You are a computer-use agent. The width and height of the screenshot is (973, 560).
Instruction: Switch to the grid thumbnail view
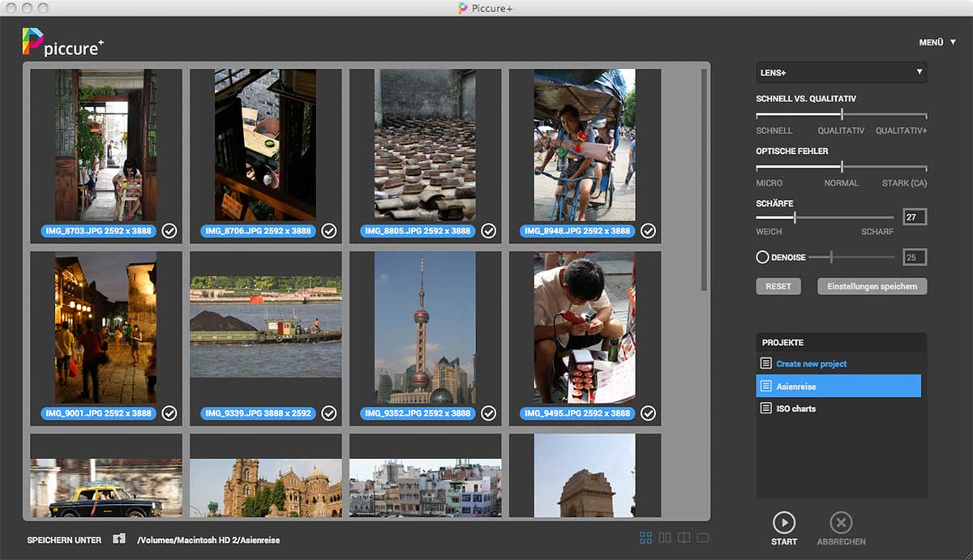[646, 538]
